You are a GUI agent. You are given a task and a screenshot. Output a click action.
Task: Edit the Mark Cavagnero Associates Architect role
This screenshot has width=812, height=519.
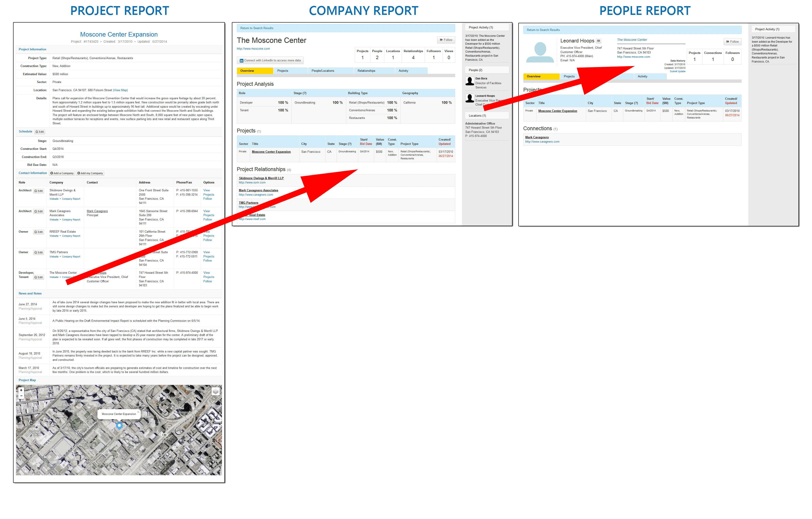pyautogui.click(x=38, y=211)
